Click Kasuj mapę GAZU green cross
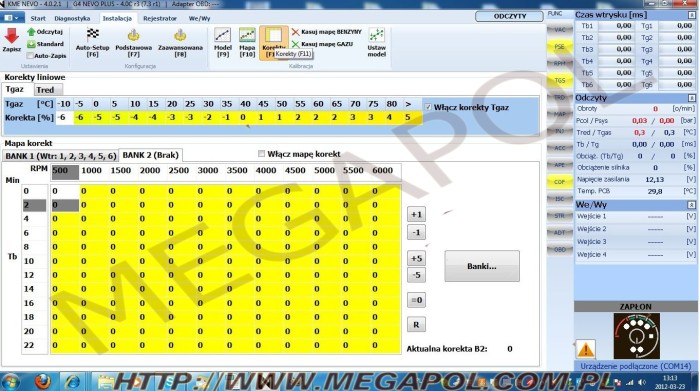Screen dimensions: 700x391 click(x=296, y=44)
